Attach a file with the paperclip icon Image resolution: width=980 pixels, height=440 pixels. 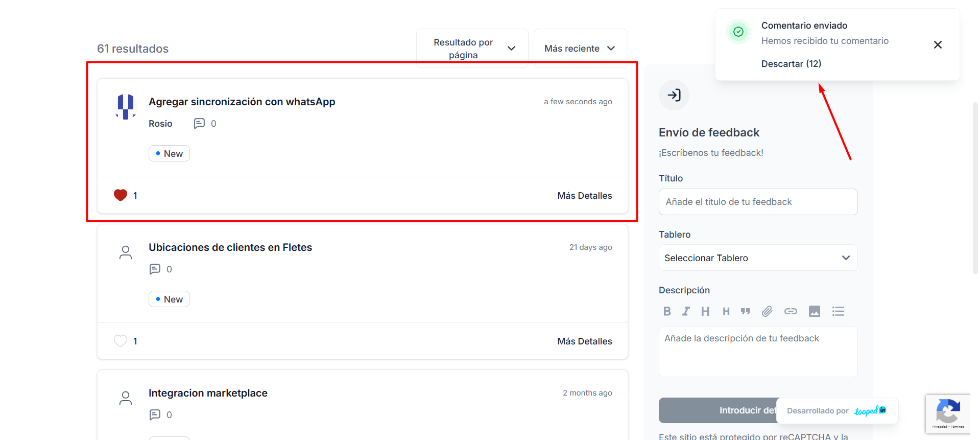click(x=767, y=311)
